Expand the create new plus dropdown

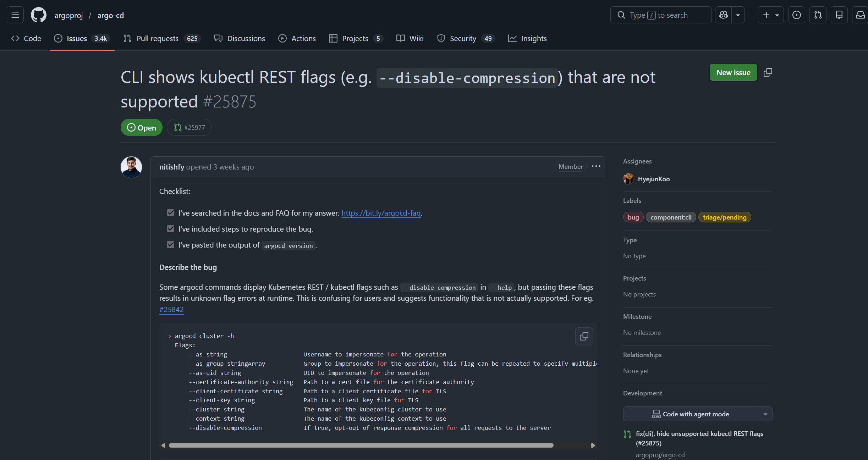(770, 15)
